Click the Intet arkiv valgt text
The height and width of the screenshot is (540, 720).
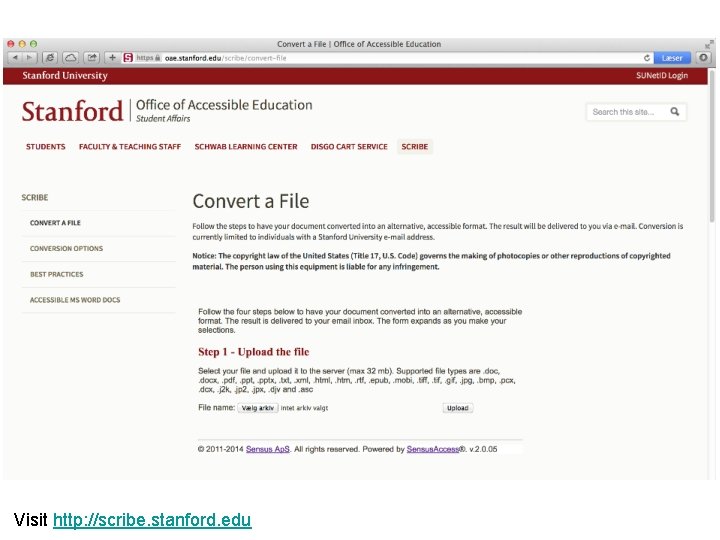[x=304, y=408]
